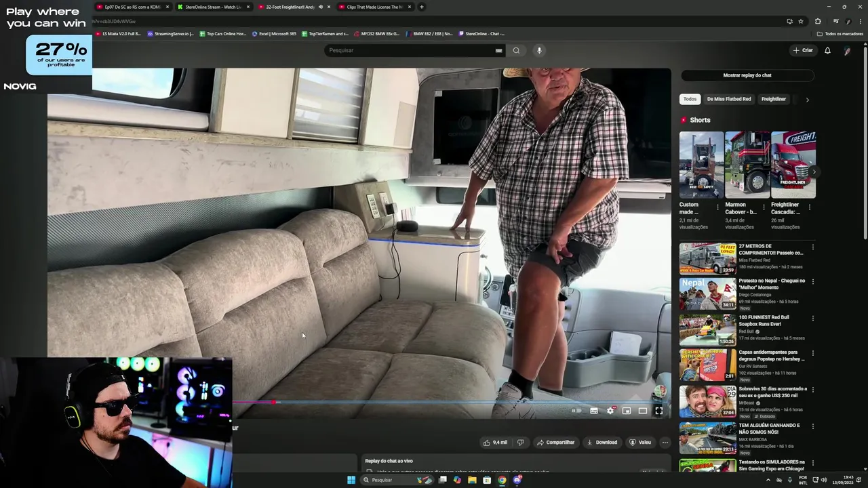Click Mostrar replay do chat
The width and height of the screenshot is (868, 488).
coord(747,75)
